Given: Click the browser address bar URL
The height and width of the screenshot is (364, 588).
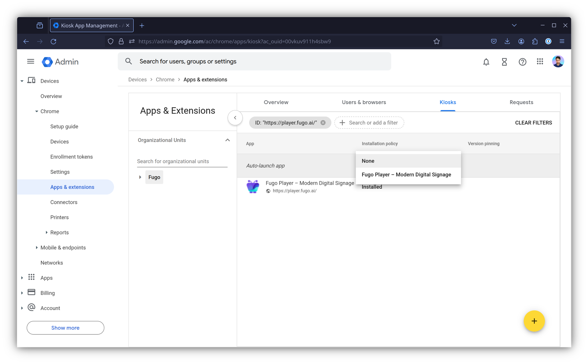Looking at the screenshot, I should (x=235, y=41).
